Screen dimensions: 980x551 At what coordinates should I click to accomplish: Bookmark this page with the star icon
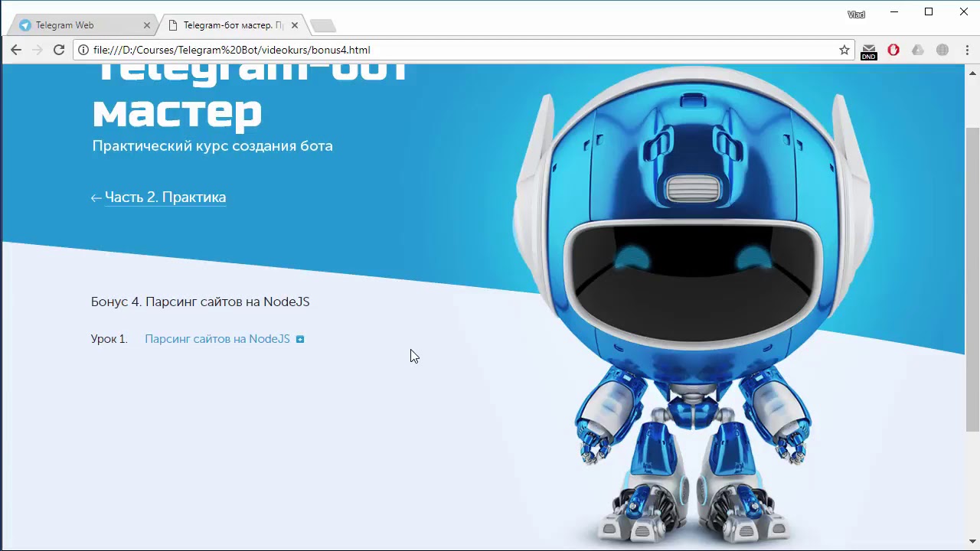pyautogui.click(x=844, y=50)
